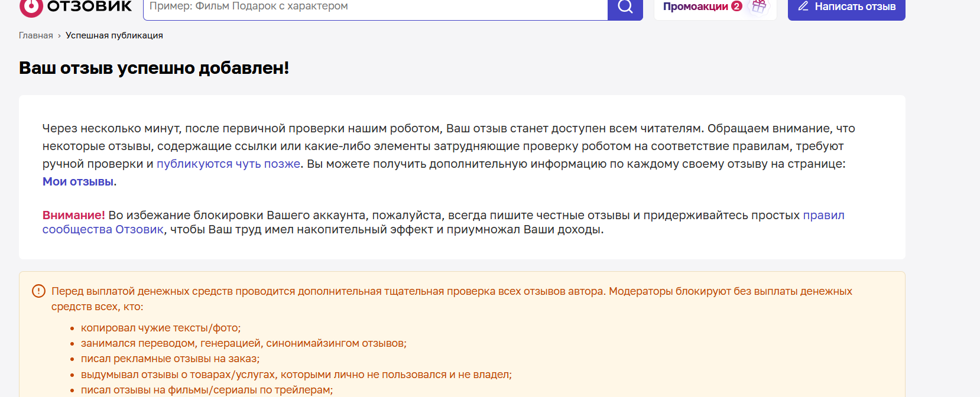Screen dimensions: 980x397
Task: Open the Промоакции link
Action: [x=696, y=6]
